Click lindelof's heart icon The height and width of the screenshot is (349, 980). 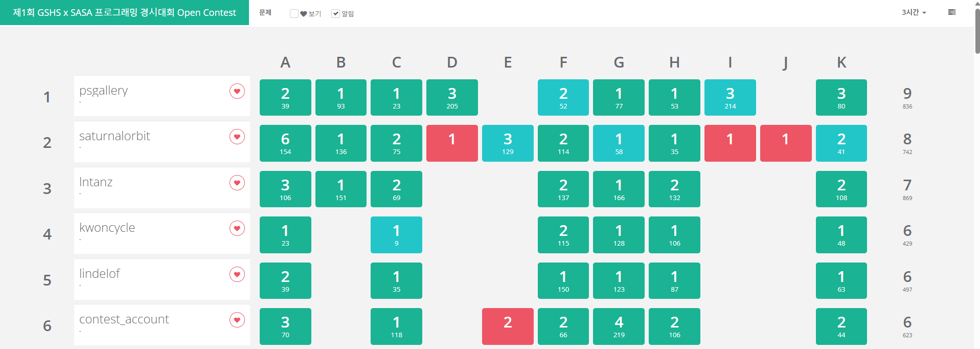(x=237, y=274)
